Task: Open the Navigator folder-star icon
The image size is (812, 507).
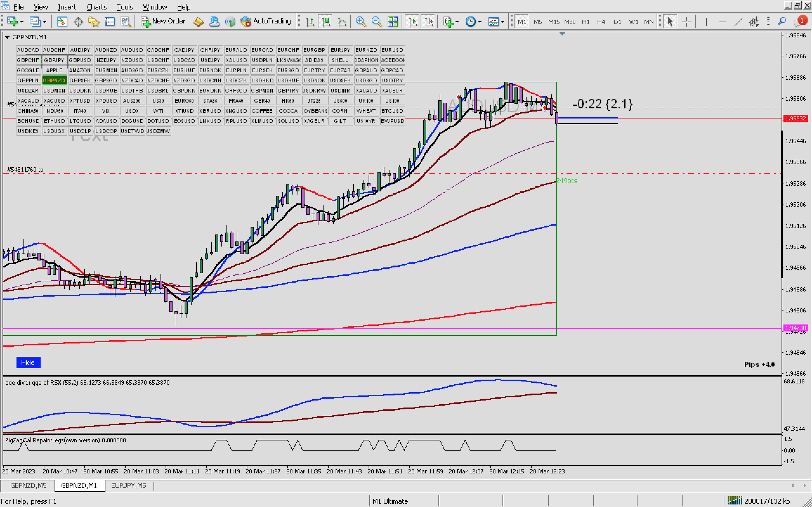Action: coord(94,22)
